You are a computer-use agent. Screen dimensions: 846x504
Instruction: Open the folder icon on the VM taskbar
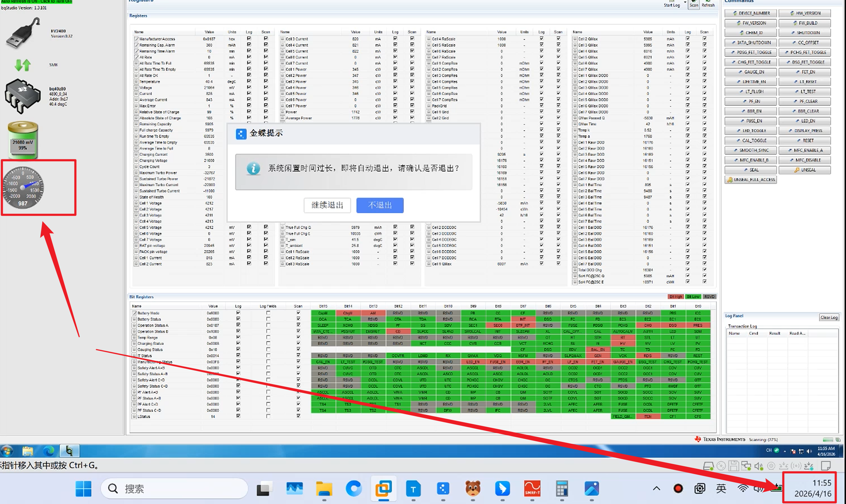[x=27, y=451]
